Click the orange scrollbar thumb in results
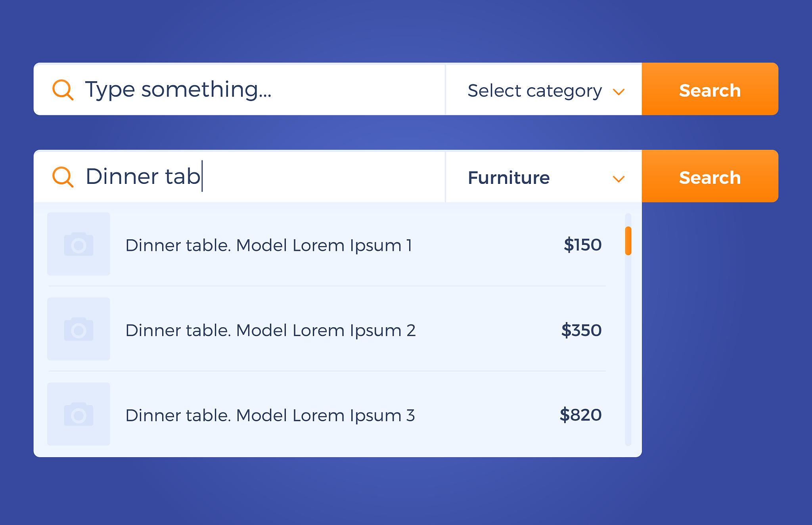 [628, 241]
